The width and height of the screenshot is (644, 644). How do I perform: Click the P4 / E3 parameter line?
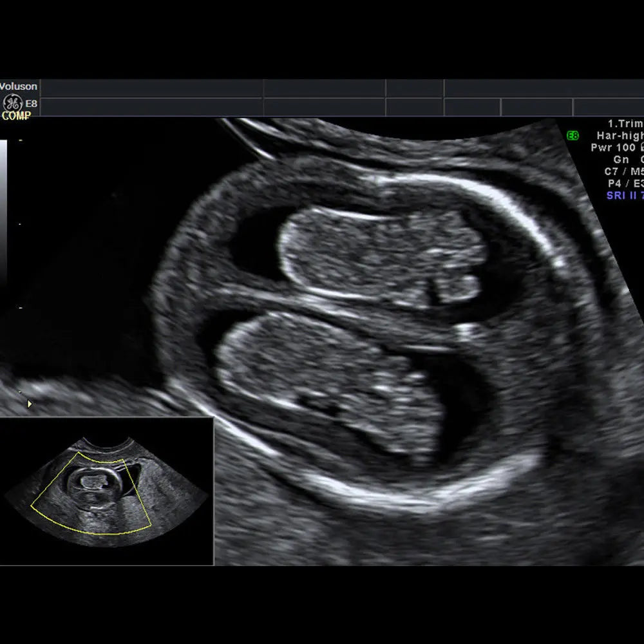click(x=623, y=184)
